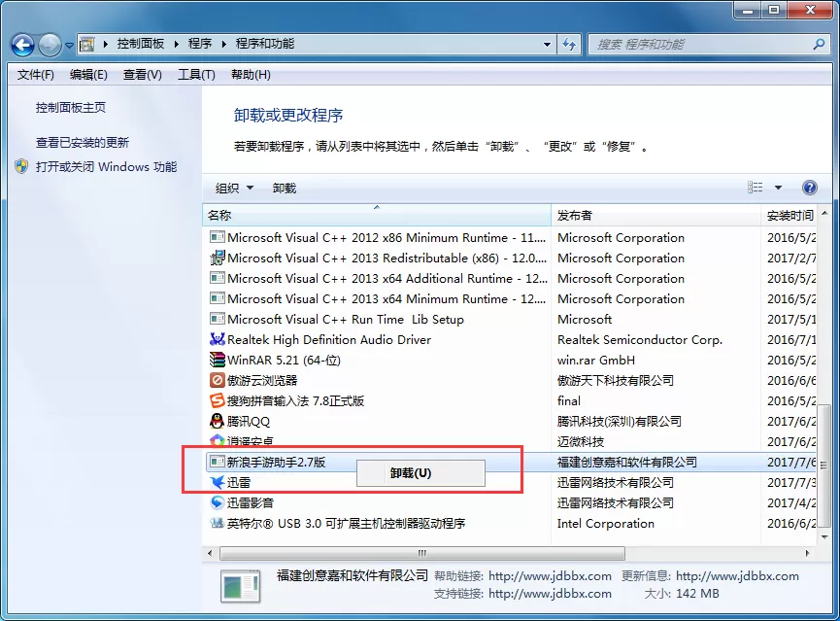Select Visual C++ 2013 x64 Additional Runtime icon
Viewport: 840px width, 621px height.
(217, 278)
